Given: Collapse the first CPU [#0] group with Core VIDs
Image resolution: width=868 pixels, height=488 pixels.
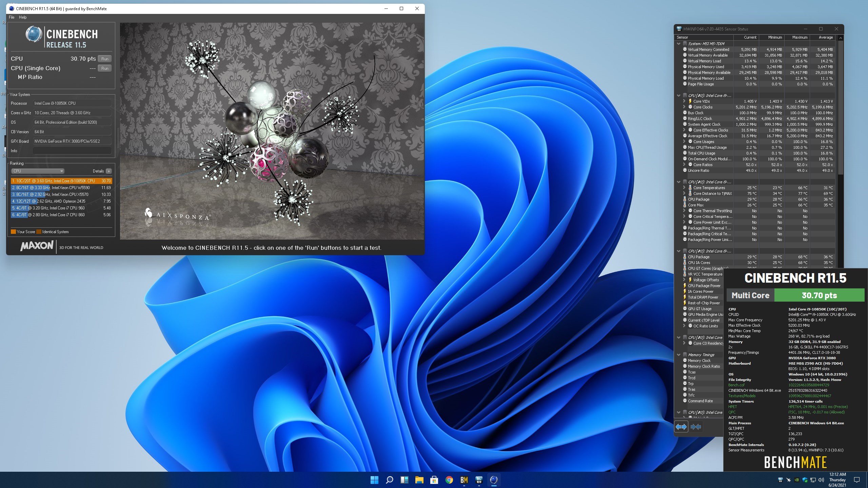Looking at the screenshot, I should (678, 96).
